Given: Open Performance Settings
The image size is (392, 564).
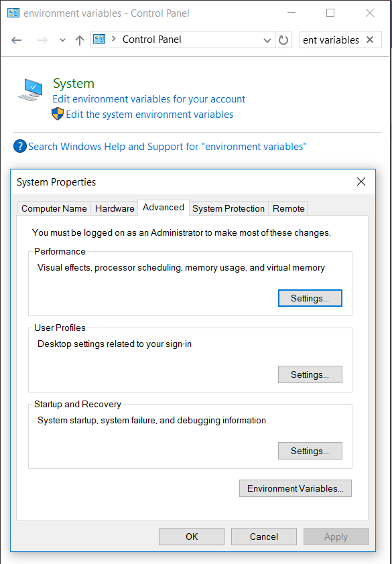Looking at the screenshot, I should pyautogui.click(x=310, y=298).
